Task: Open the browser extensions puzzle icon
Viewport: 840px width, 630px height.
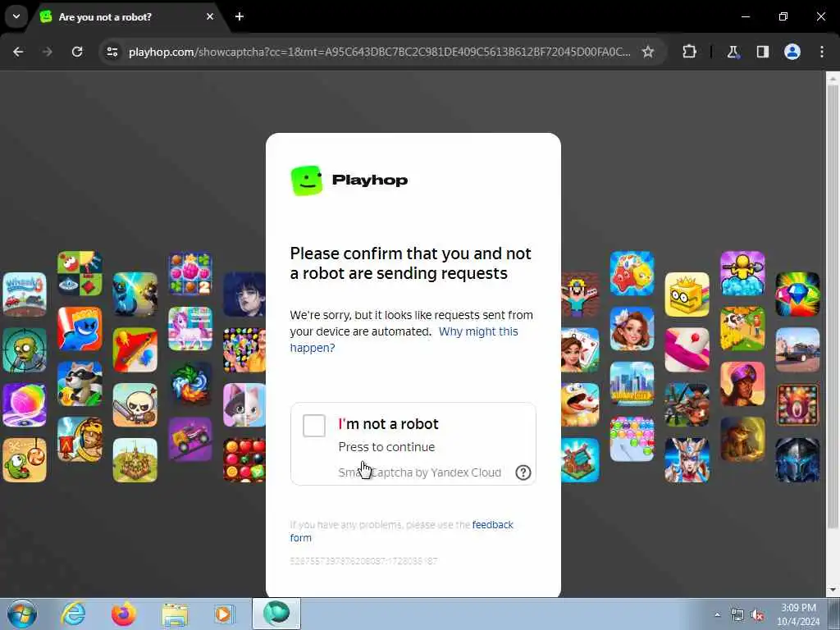Action: click(x=689, y=52)
